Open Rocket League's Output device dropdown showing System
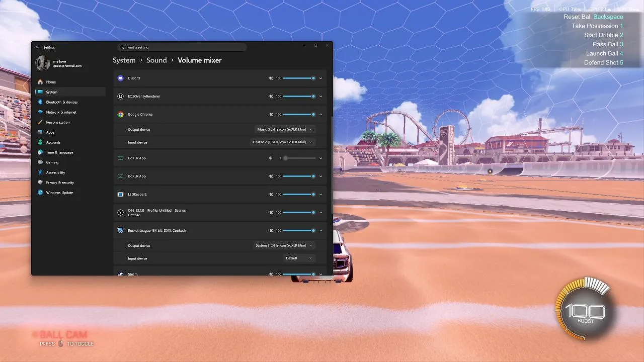The image size is (644, 362). point(284,245)
